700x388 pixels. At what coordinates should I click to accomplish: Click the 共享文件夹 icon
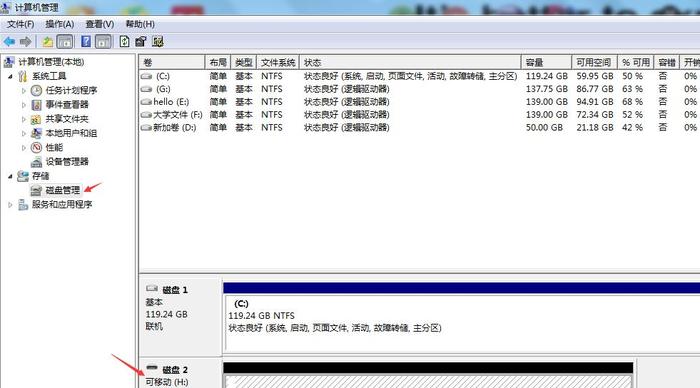pyautogui.click(x=36, y=119)
